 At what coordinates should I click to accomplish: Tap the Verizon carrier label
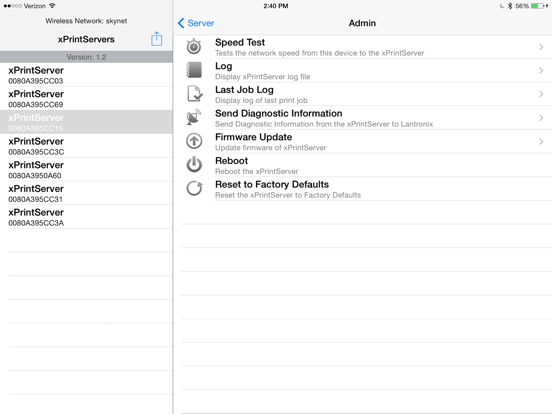[x=34, y=6]
